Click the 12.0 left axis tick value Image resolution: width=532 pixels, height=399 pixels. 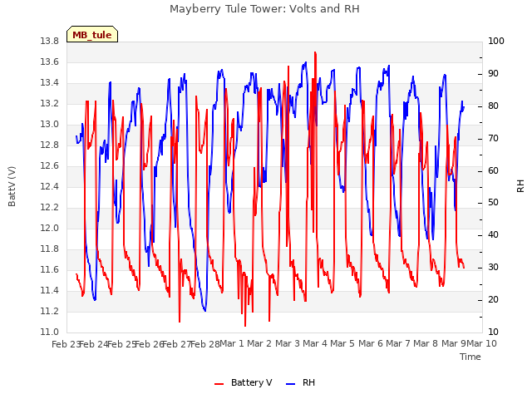pyautogui.click(x=50, y=228)
